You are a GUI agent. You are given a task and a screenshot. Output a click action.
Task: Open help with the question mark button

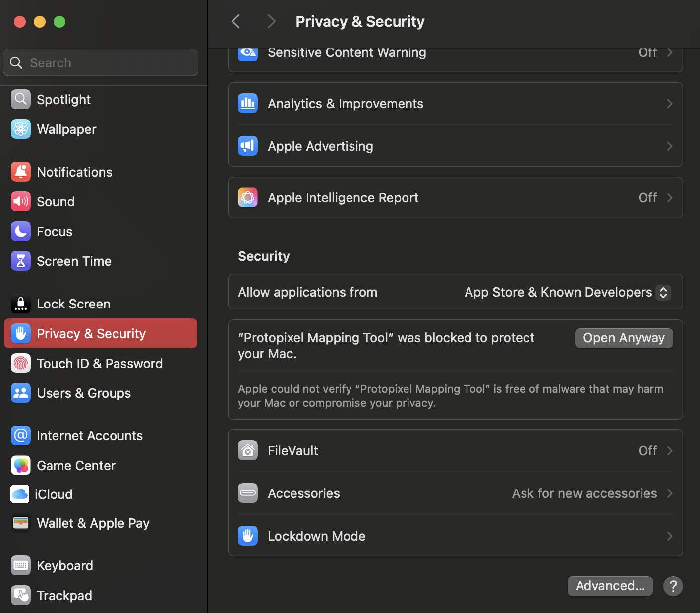(673, 586)
